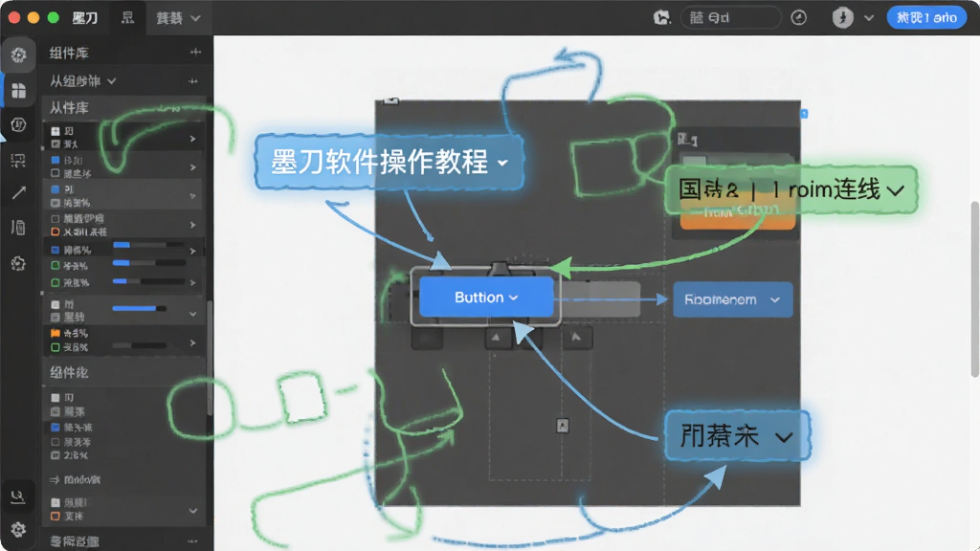Click the compass icon beside the search field
Screen dimensions: 980x551
tap(798, 17)
